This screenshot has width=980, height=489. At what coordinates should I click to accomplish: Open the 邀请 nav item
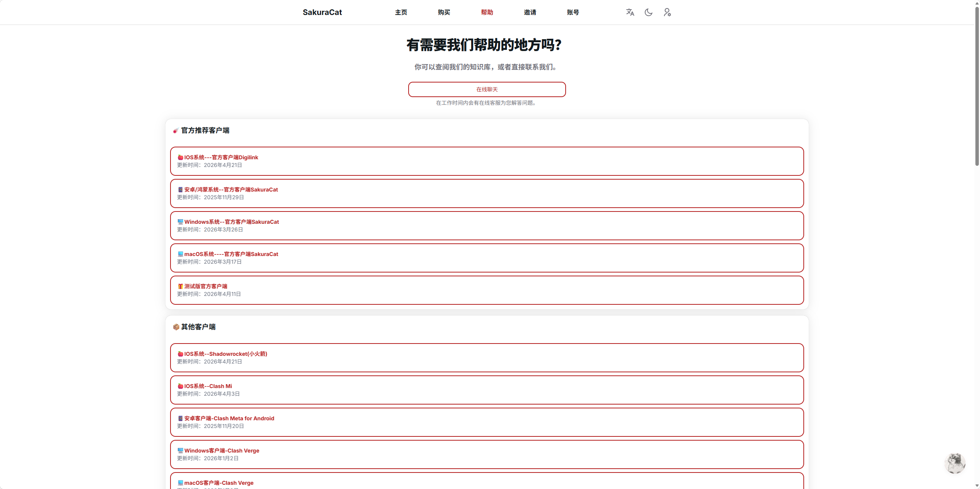coord(530,12)
